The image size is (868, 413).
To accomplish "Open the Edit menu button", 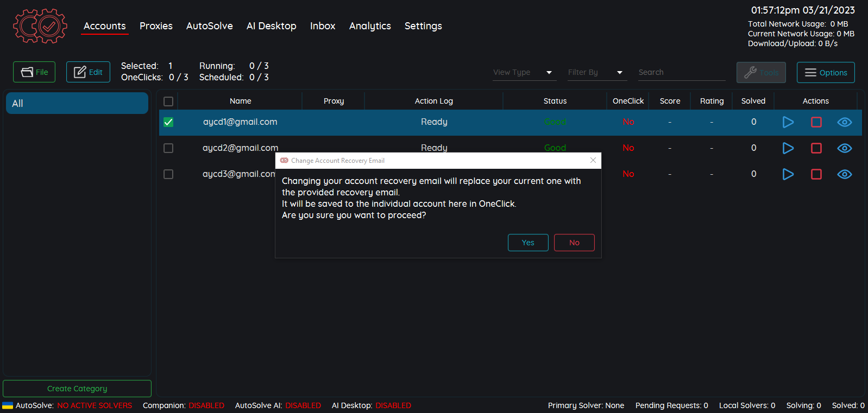I will point(88,72).
